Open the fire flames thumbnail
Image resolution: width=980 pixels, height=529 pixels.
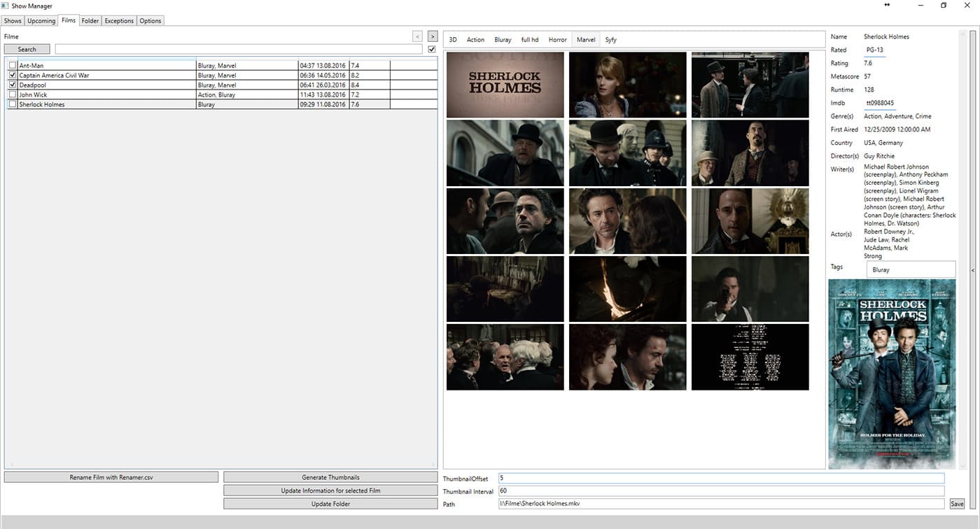[627, 289]
